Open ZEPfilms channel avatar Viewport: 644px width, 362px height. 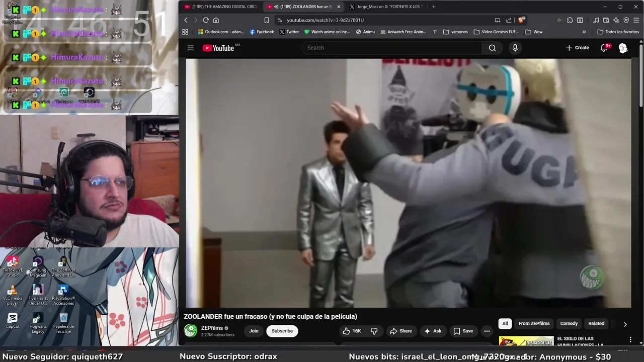pyautogui.click(x=191, y=330)
